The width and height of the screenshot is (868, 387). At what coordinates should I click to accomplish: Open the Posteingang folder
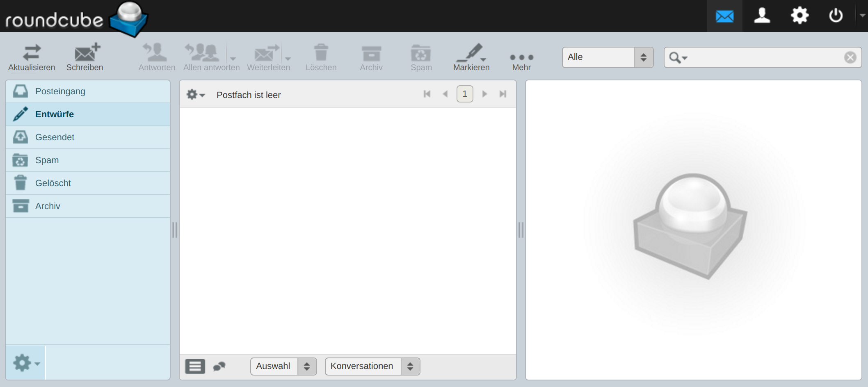tap(60, 91)
